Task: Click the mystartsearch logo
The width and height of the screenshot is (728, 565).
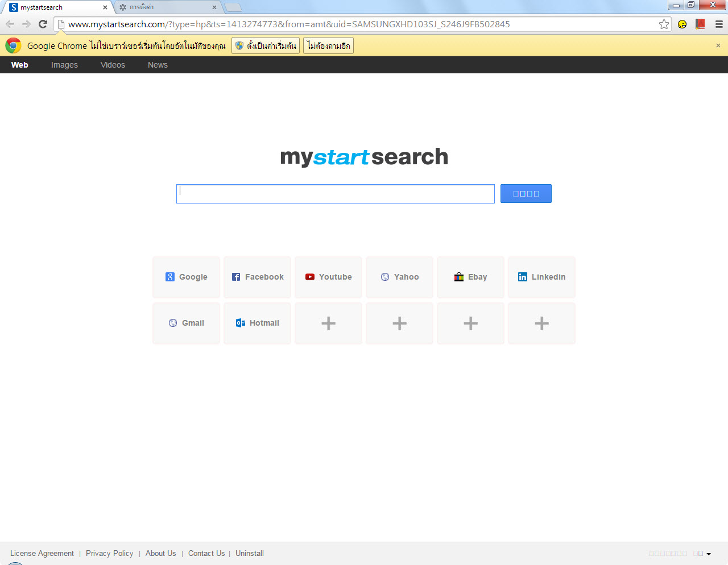Action: pos(364,157)
